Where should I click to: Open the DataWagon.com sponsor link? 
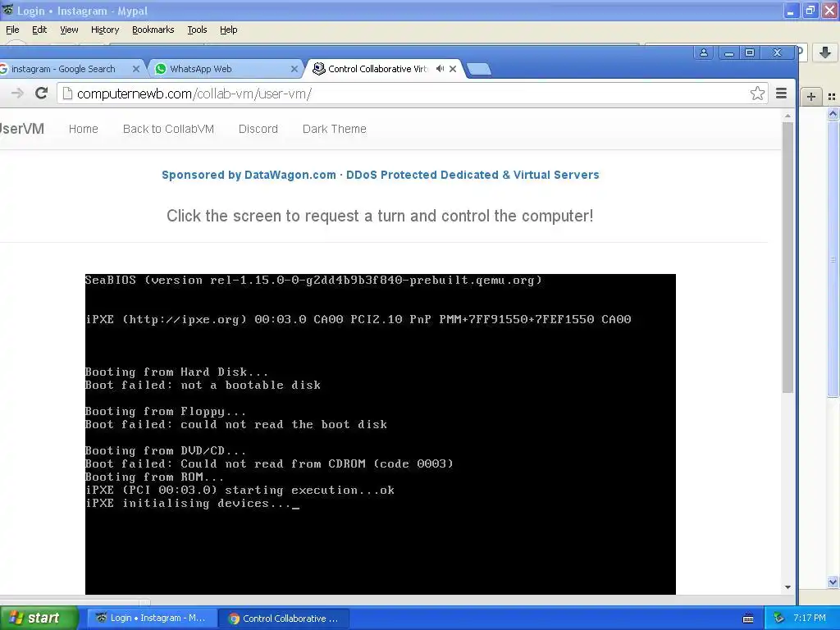tap(381, 175)
